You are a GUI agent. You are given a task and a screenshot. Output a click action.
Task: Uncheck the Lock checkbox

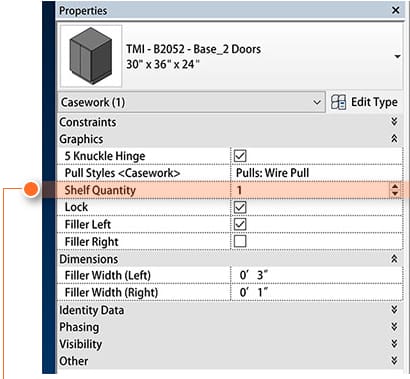[x=240, y=207]
